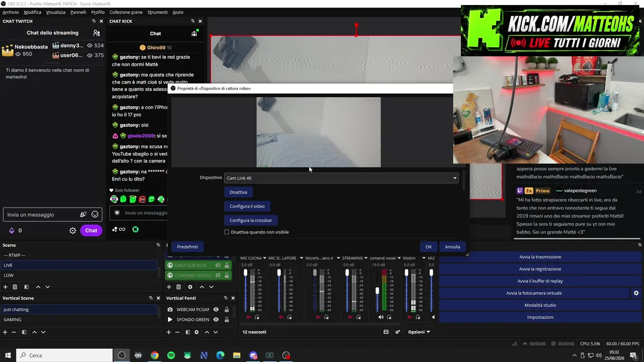Enable 'Disattiva quando non visibile' checkbox

[227, 232]
